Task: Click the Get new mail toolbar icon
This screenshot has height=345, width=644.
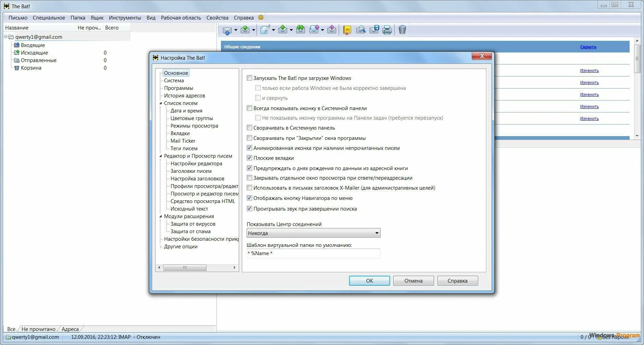Action: [x=227, y=30]
